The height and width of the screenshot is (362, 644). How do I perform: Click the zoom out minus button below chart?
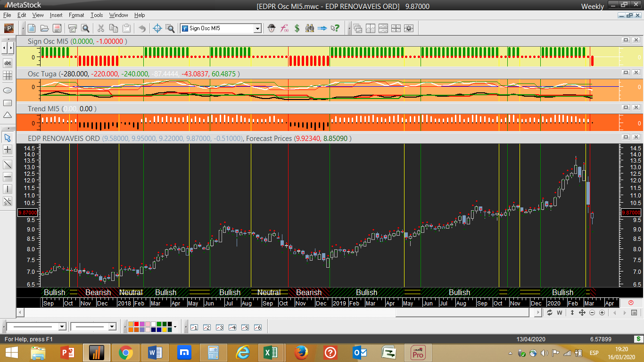click(592, 313)
